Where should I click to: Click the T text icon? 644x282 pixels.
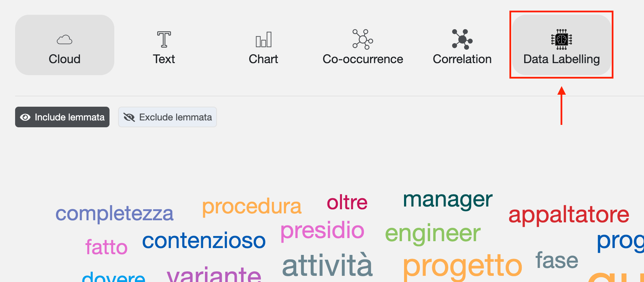click(x=164, y=39)
